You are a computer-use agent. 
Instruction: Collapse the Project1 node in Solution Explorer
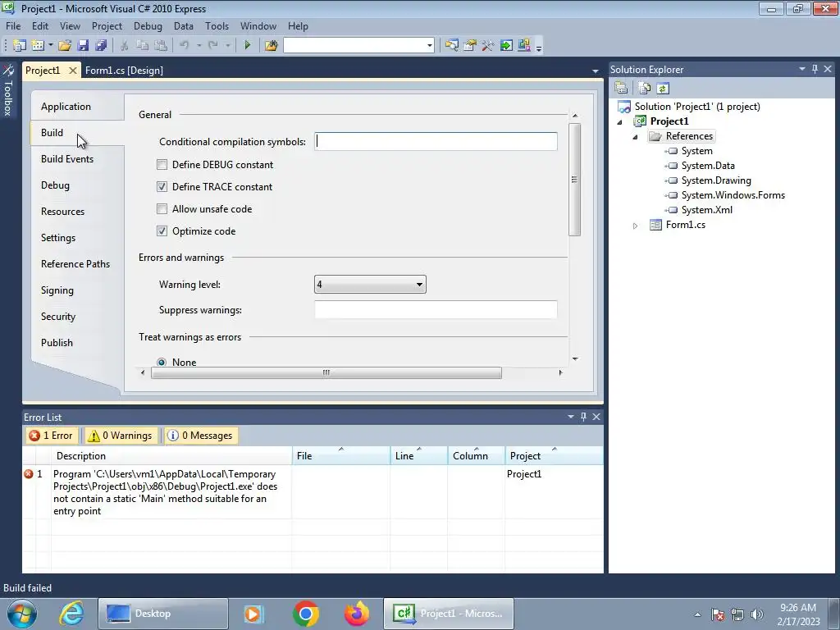620,122
